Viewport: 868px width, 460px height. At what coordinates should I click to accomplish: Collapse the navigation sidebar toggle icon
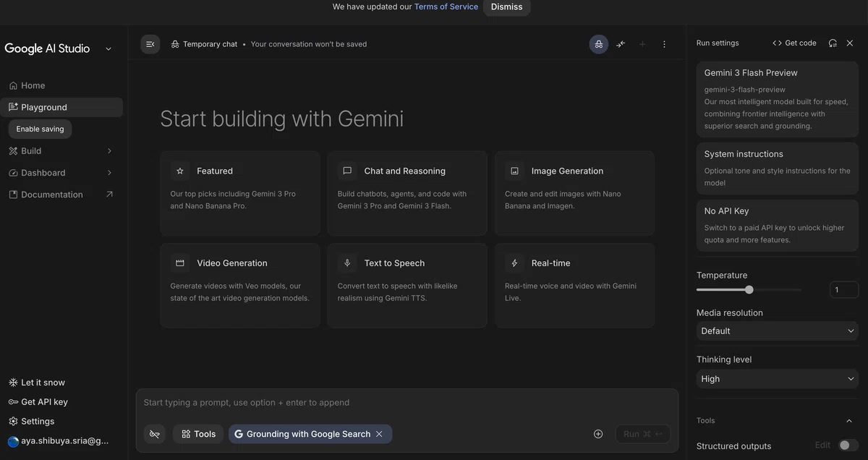[x=150, y=44]
